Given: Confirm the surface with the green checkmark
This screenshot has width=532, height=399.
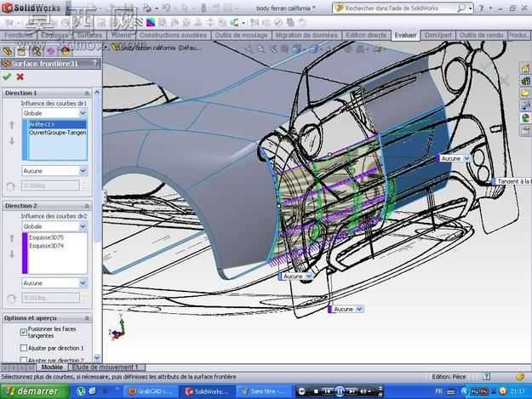Looking at the screenshot, I should coord(7,77).
